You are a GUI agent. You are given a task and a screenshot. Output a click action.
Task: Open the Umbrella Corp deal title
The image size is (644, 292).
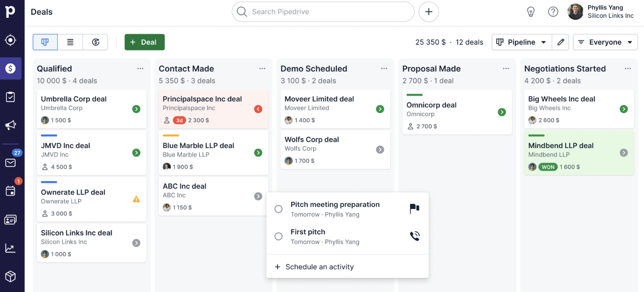[74, 99]
